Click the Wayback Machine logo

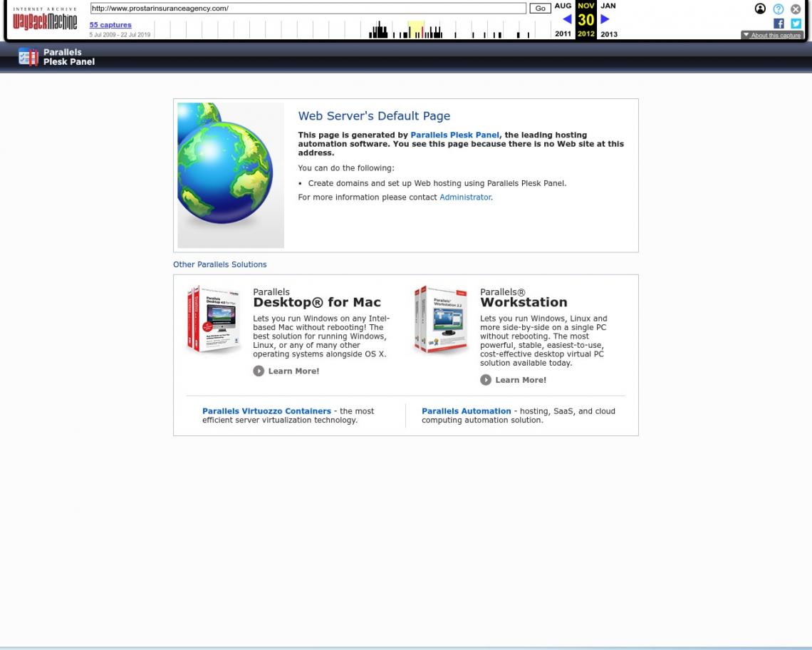point(45,19)
